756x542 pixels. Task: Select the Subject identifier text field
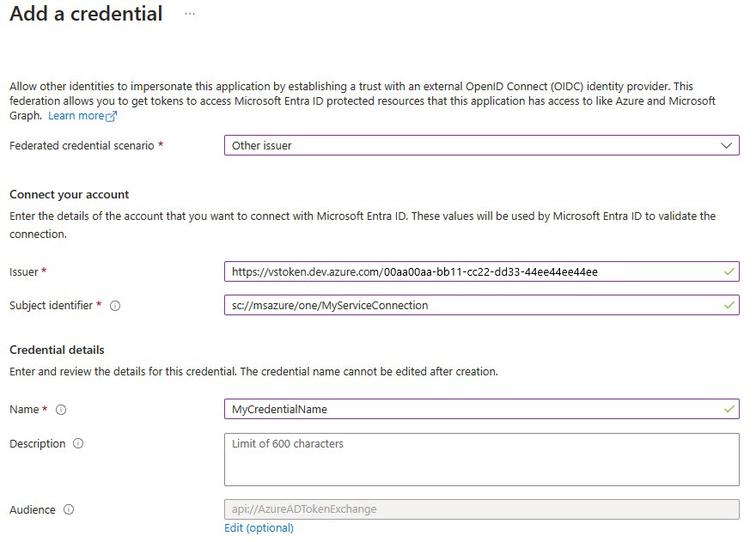coord(472,304)
